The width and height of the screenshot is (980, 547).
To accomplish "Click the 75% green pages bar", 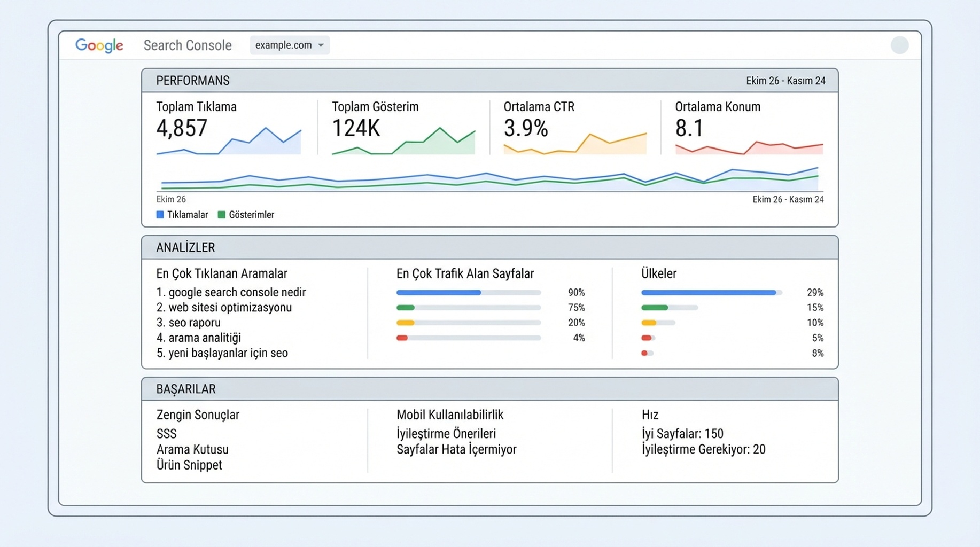I will [469, 308].
